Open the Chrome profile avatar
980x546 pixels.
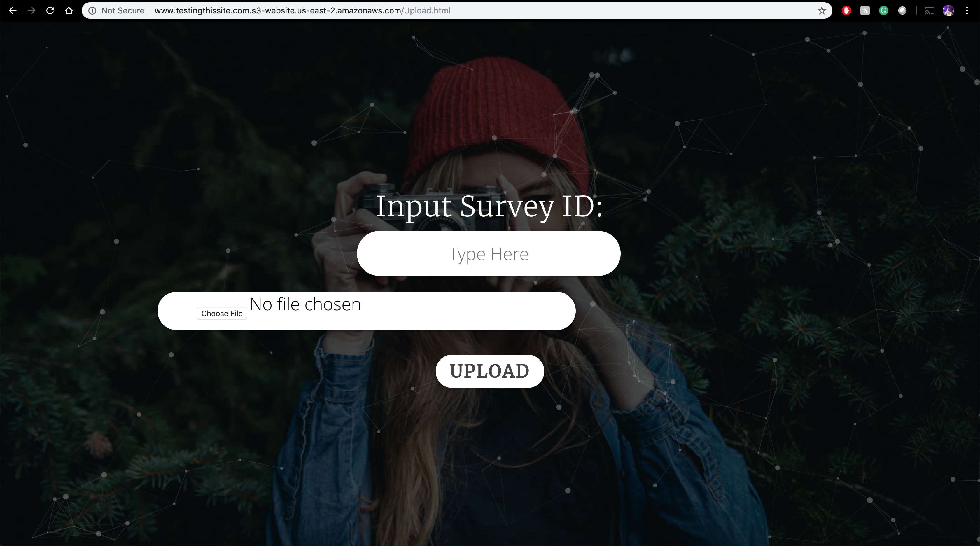coord(949,11)
